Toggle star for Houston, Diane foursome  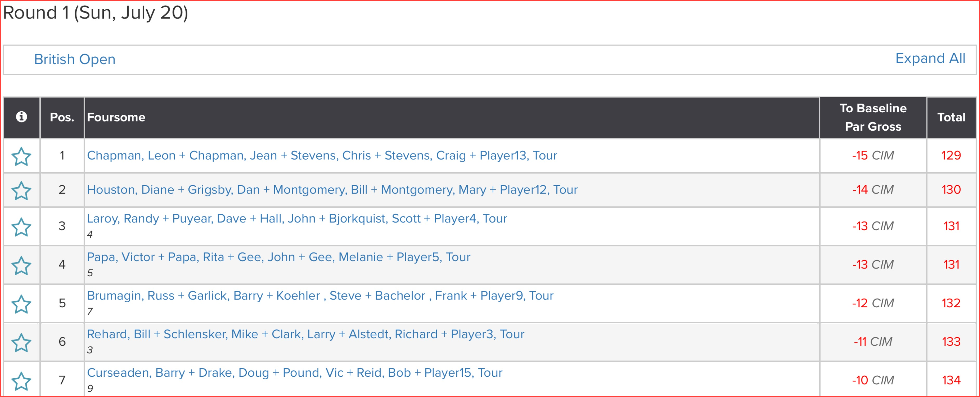pyautogui.click(x=21, y=190)
